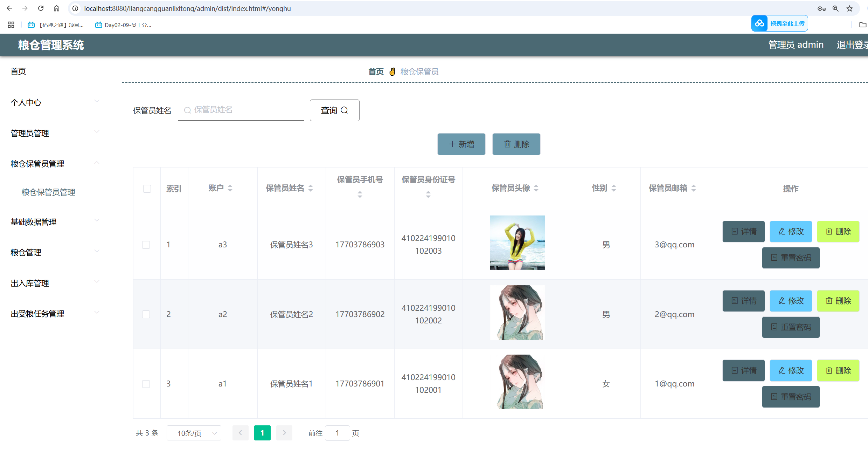Toggle the select-all header checkbox
Viewport: 868px width, 452px height.
[x=147, y=189]
